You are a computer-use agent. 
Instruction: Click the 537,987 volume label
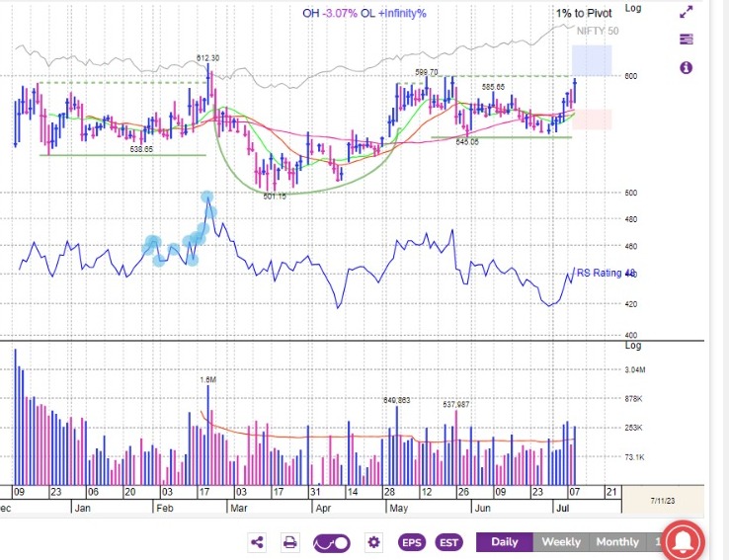tap(456, 405)
